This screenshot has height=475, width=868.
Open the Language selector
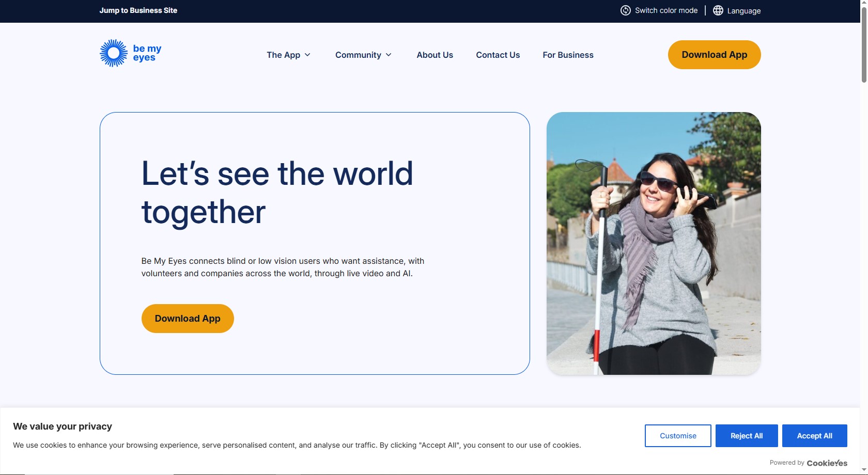743,11
